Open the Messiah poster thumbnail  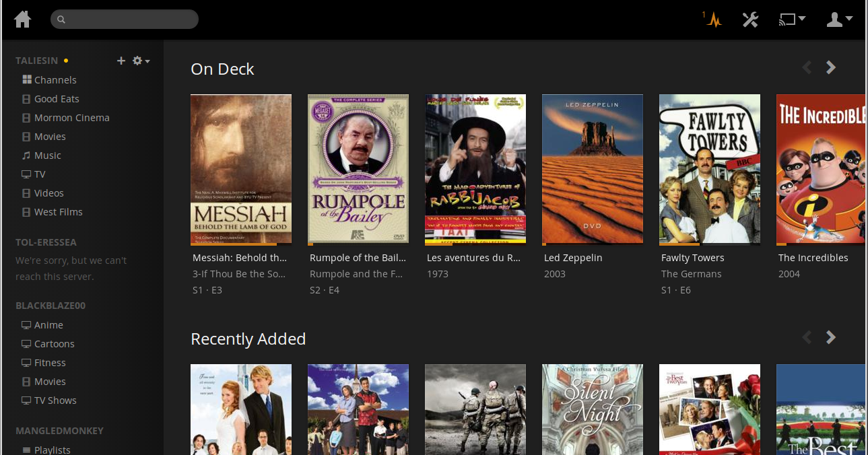tap(241, 169)
